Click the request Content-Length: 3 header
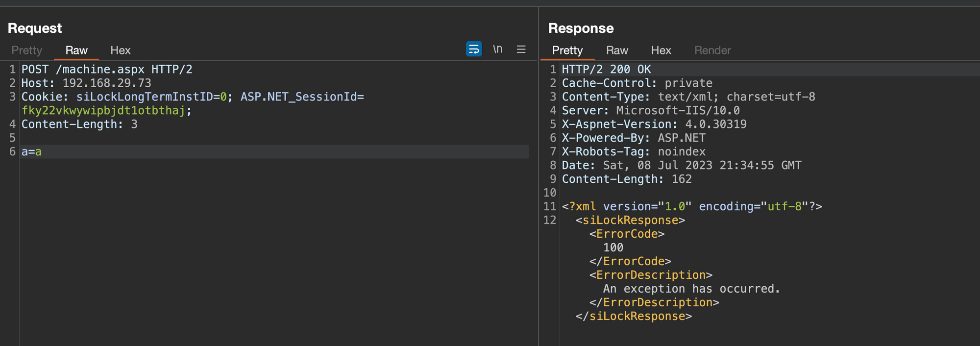Viewport: 980px width, 346px height. (x=79, y=124)
